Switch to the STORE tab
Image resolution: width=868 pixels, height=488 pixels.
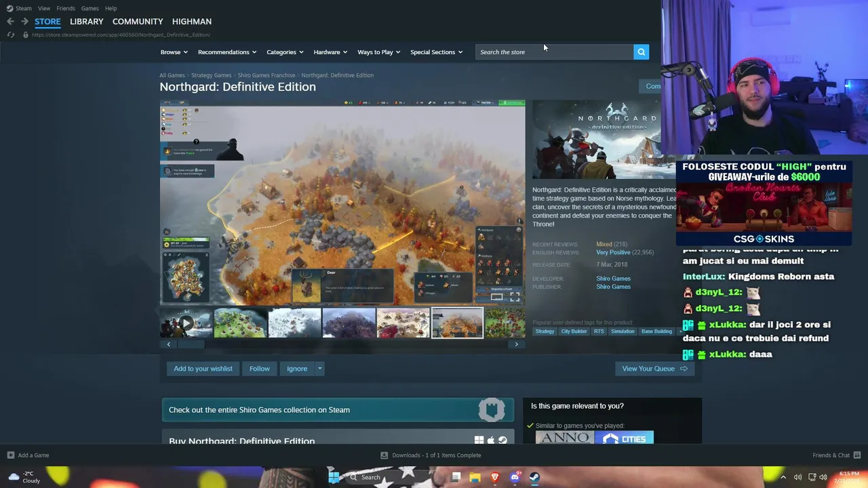47,22
